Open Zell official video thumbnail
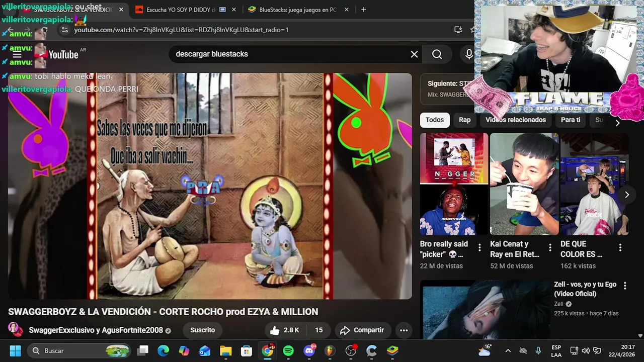 click(485, 309)
